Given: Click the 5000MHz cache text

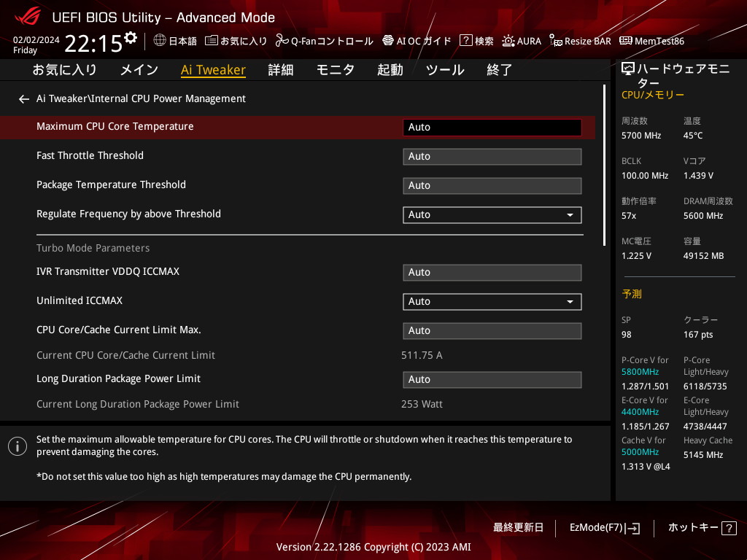Looking at the screenshot, I should pos(640,452).
